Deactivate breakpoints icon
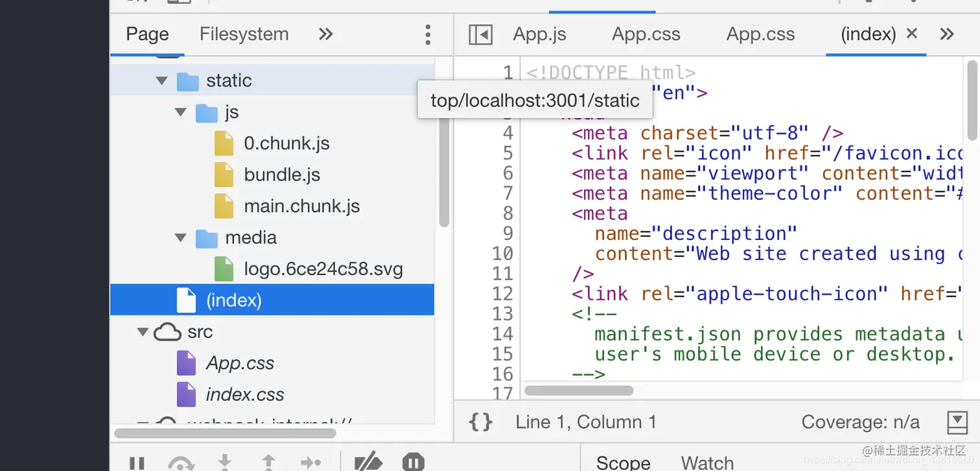980x471 pixels. [368, 463]
